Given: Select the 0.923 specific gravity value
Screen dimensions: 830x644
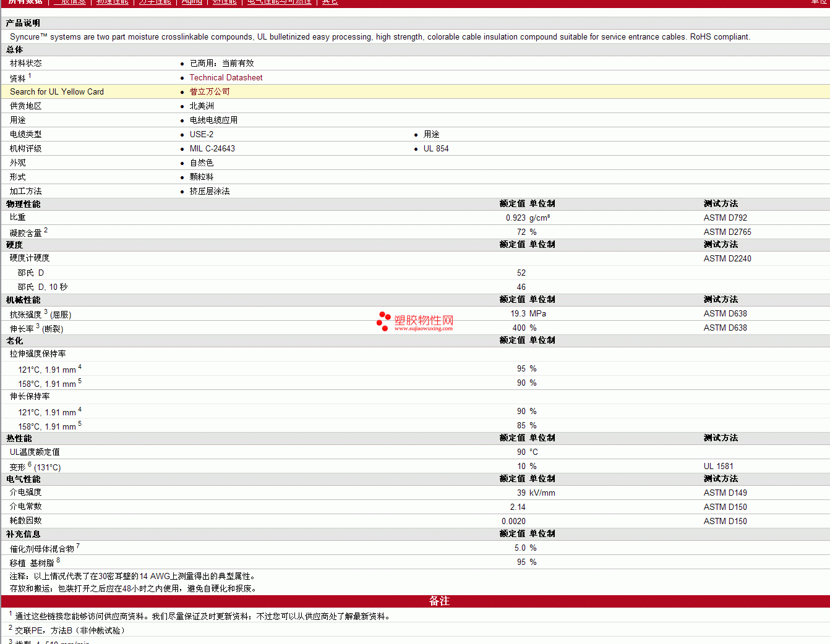Looking at the screenshot, I should pyautogui.click(x=516, y=218).
